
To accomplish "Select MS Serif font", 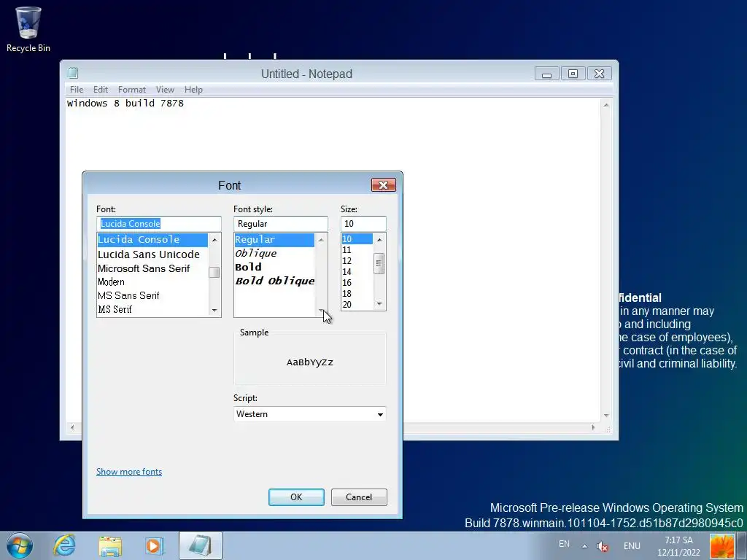I will click(x=152, y=309).
